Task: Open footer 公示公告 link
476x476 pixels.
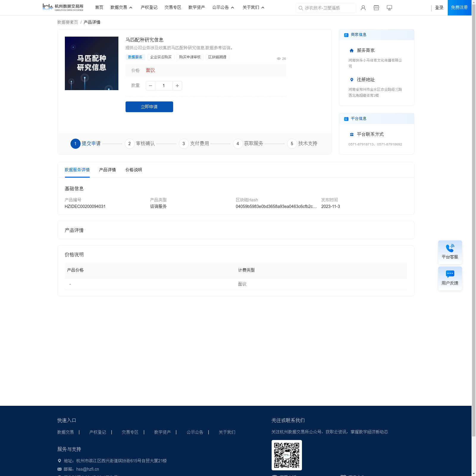Action: [195, 432]
